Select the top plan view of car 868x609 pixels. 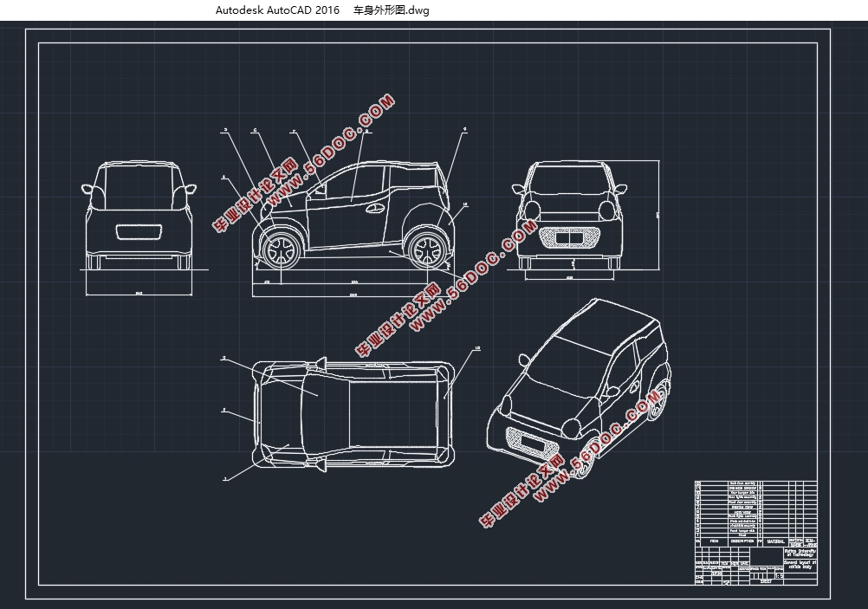click(x=352, y=413)
